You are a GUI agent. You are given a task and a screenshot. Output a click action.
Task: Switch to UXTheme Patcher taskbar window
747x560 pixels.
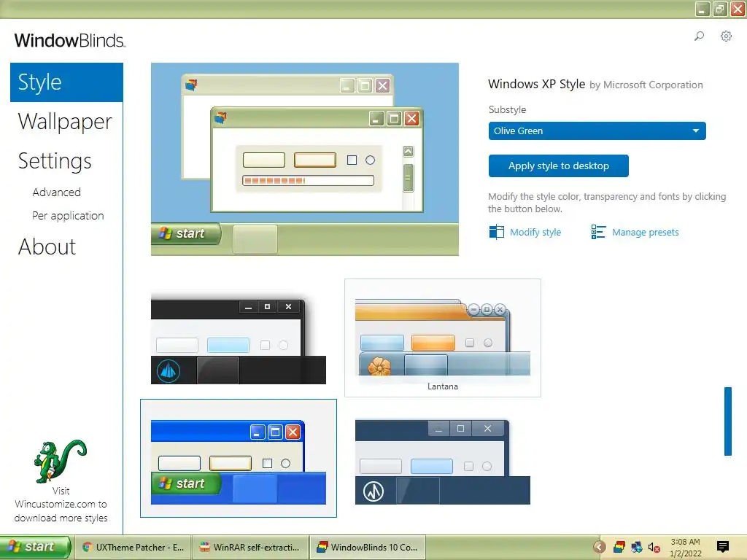tap(133, 547)
